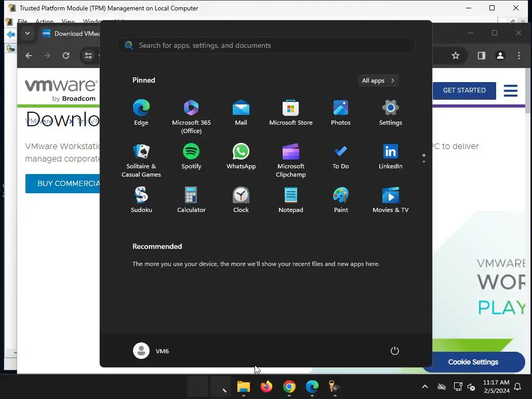
Task: Open the Photos app
Action: (341, 113)
